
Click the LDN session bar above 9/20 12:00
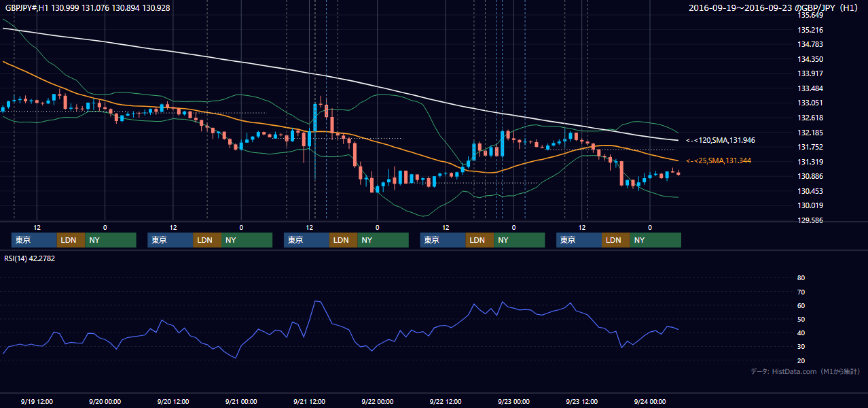coord(206,240)
